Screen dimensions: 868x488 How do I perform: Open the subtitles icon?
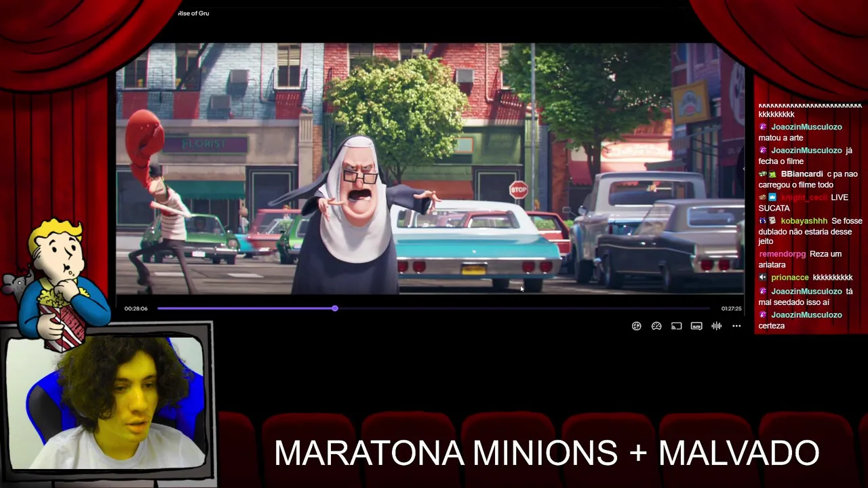point(696,326)
